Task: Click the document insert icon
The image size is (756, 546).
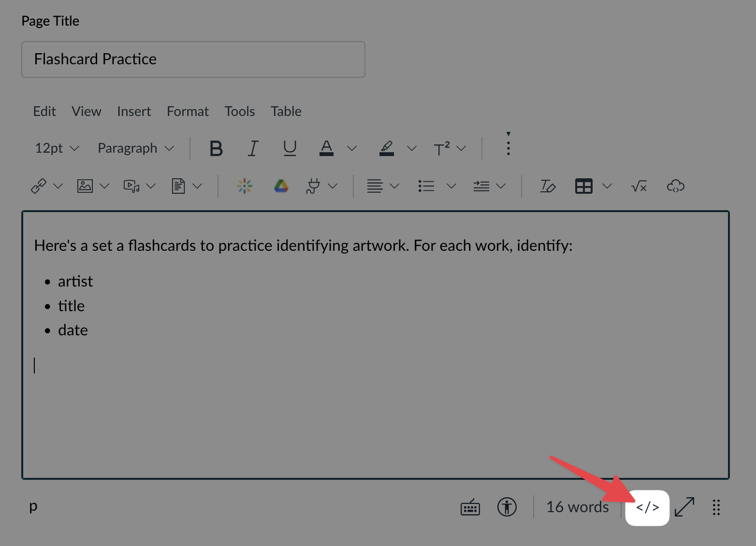Action: 178,186
